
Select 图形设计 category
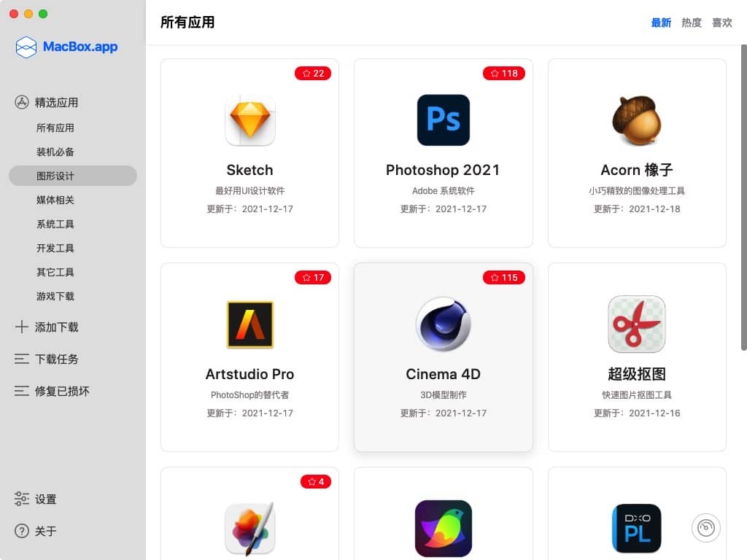[73, 176]
